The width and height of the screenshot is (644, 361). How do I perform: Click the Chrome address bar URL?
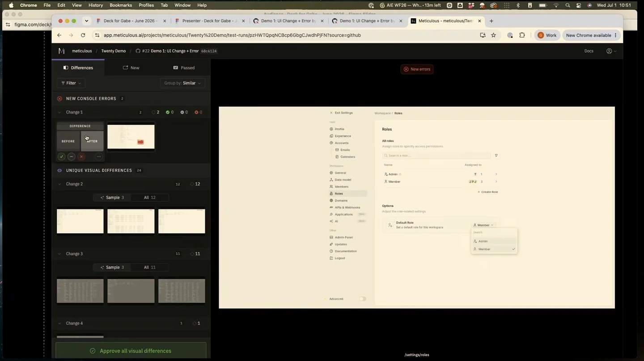(232, 35)
